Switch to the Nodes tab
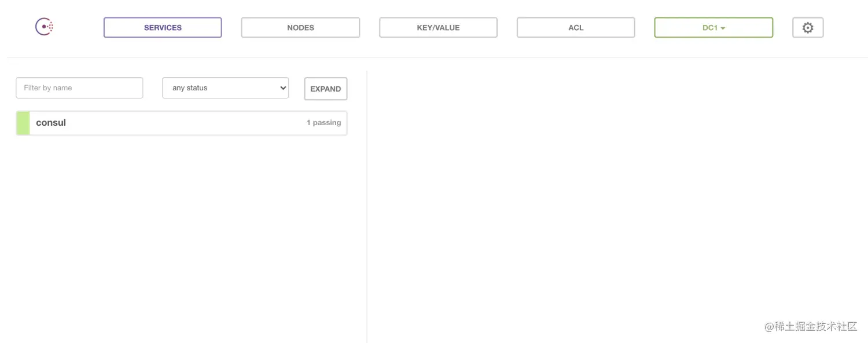 coord(300,27)
